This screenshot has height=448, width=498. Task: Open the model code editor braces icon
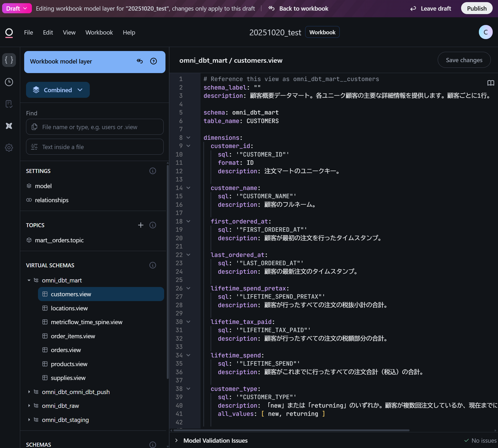9,60
